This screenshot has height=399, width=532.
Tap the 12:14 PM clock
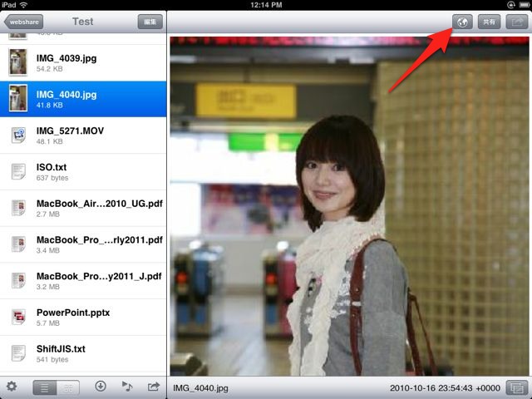point(266,5)
